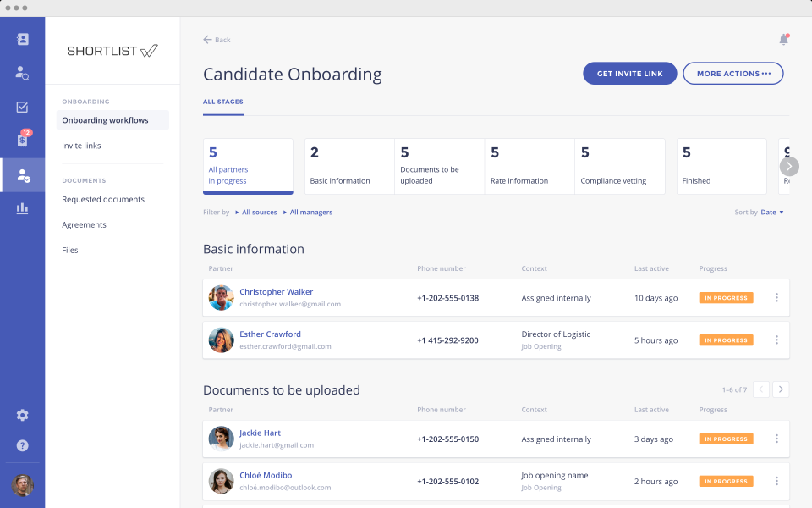Click the help question-mark icon
This screenshot has height=508, width=812.
[x=22, y=445]
